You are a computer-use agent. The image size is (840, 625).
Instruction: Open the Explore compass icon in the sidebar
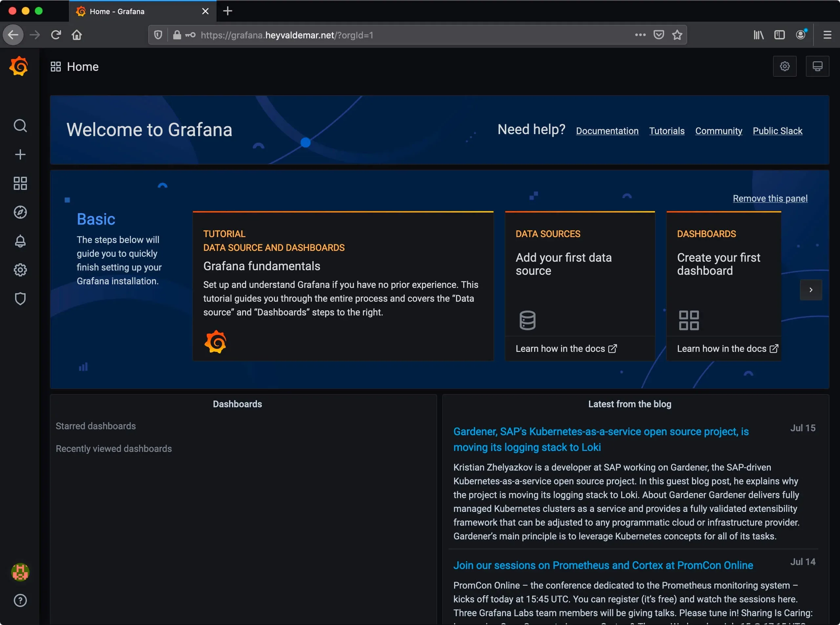coord(20,212)
